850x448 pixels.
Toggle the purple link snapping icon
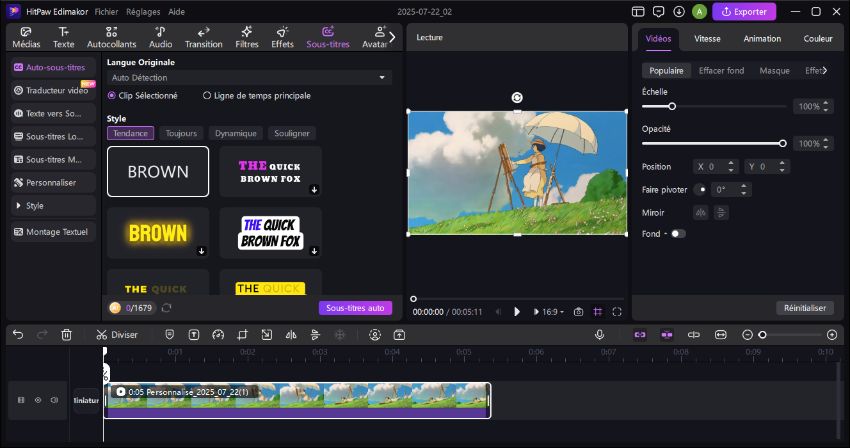640,335
